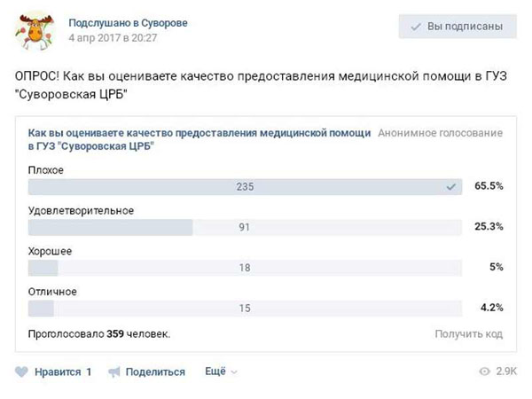Click the "Получить код" link
This screenshot has width=532, height=399.
point(468,334)
